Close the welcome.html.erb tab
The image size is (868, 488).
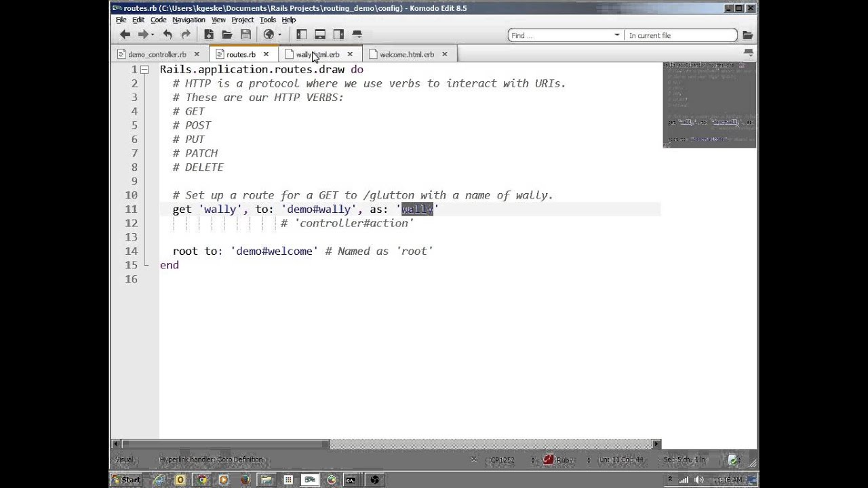pos(445,54)
